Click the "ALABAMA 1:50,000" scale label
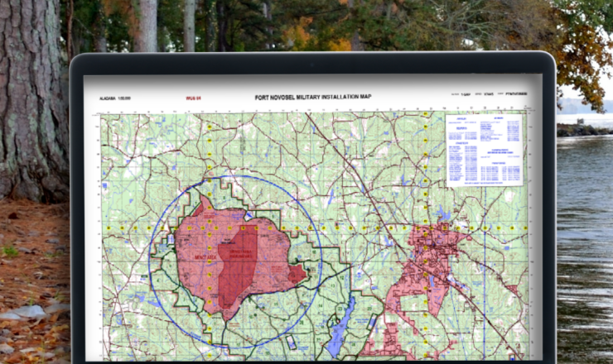This screenshot has width=613, height=364. point(115,98)
